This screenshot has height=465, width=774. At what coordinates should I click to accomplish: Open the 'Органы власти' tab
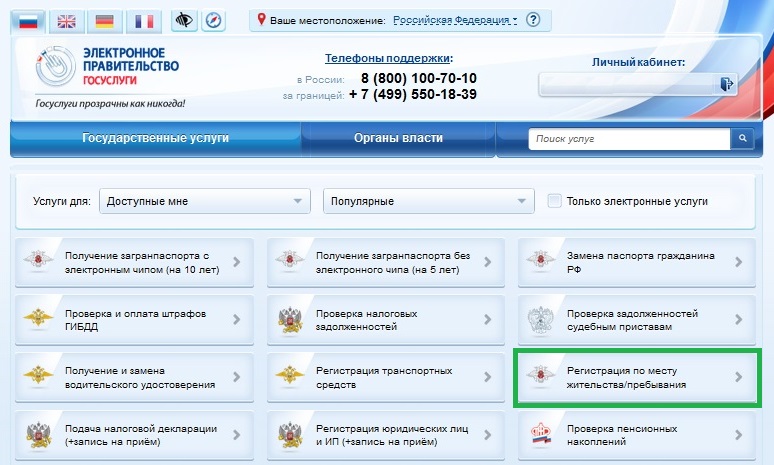(x=398, y=139)
